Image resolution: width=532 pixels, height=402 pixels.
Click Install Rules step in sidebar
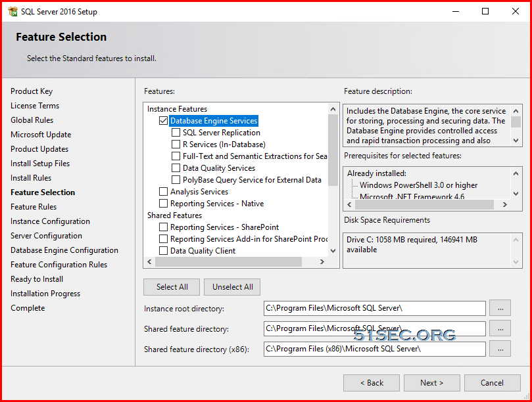coord(31,178)
